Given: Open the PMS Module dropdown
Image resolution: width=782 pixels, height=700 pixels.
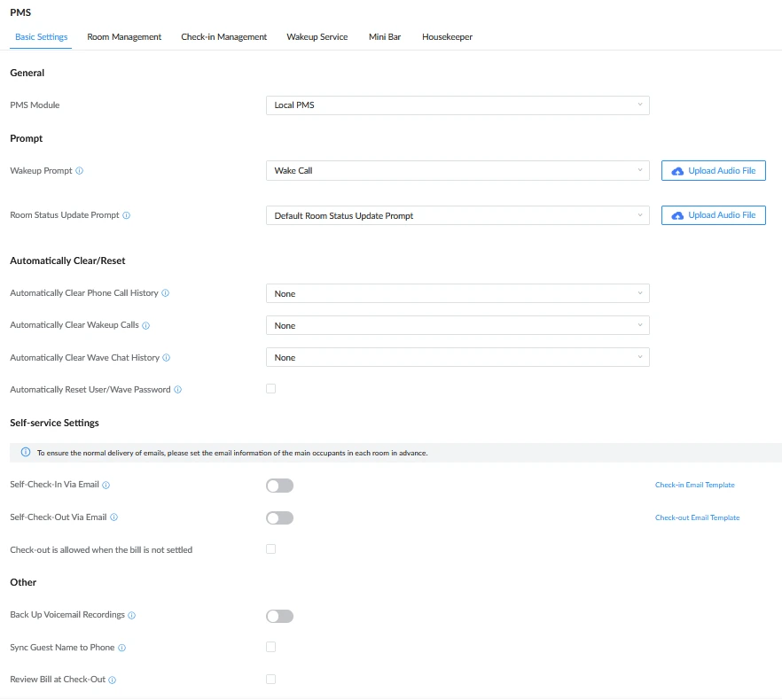Looking at the screenshot, I should point(457,105).
